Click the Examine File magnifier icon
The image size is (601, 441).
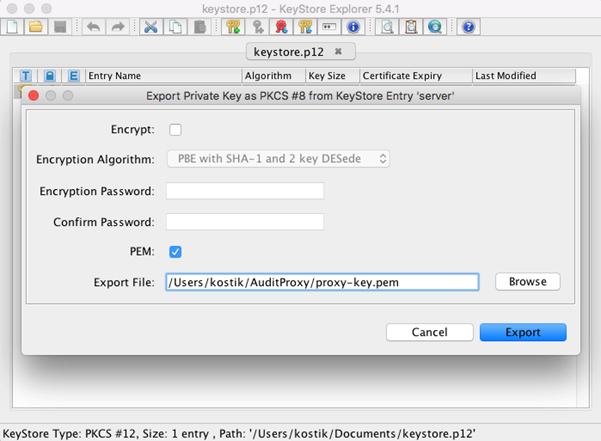tap(387, 27)
